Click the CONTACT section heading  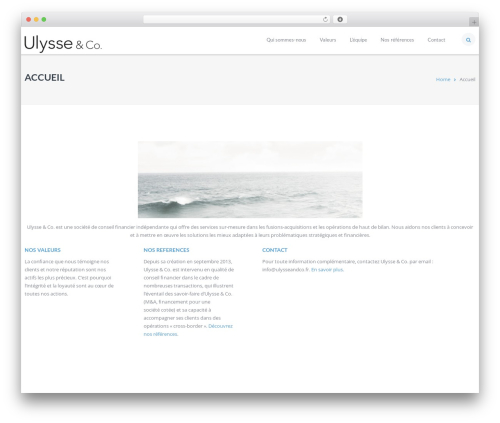point(275,250)
